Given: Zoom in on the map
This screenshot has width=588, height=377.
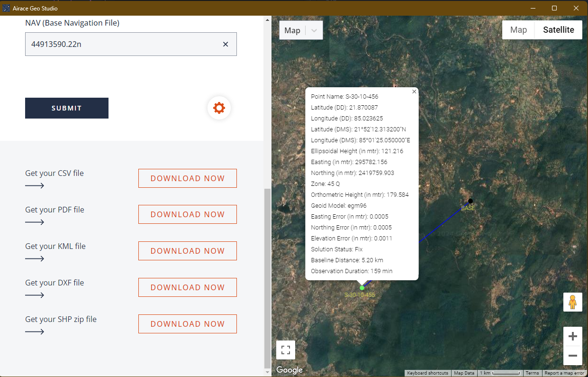Looking at the screenshot, I should tap(572, 337).
